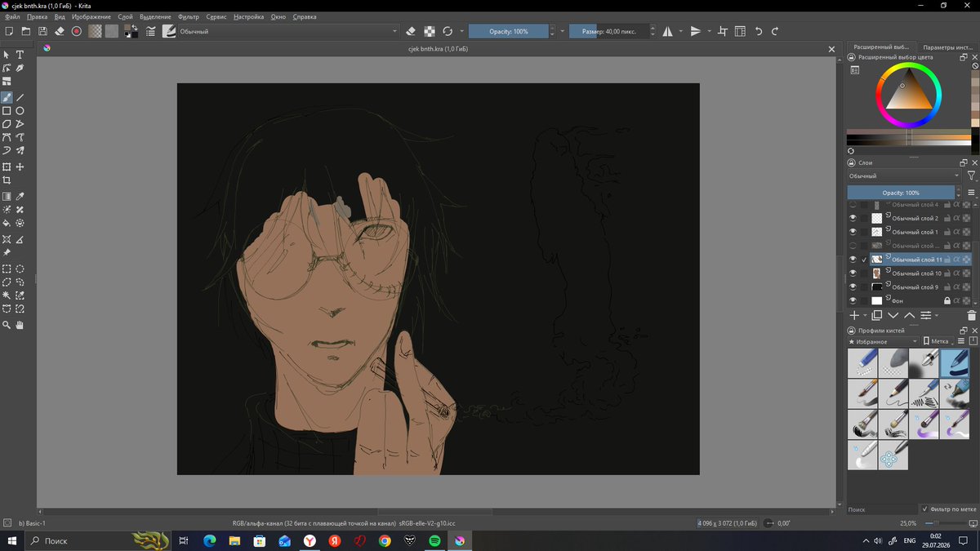The height and width of the screenshot is (551, 980).
Task: Toggle the Фон layer lock icon
Action: (x=947, y=300)
